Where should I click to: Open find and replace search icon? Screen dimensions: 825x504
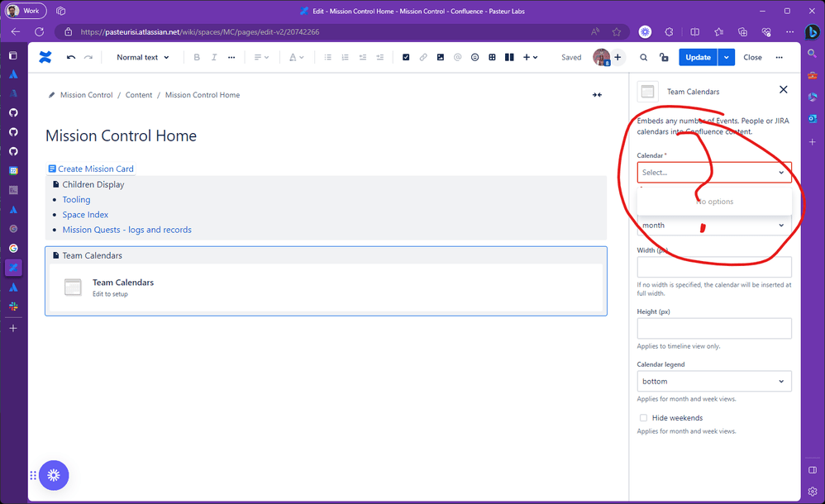(643, 57)
